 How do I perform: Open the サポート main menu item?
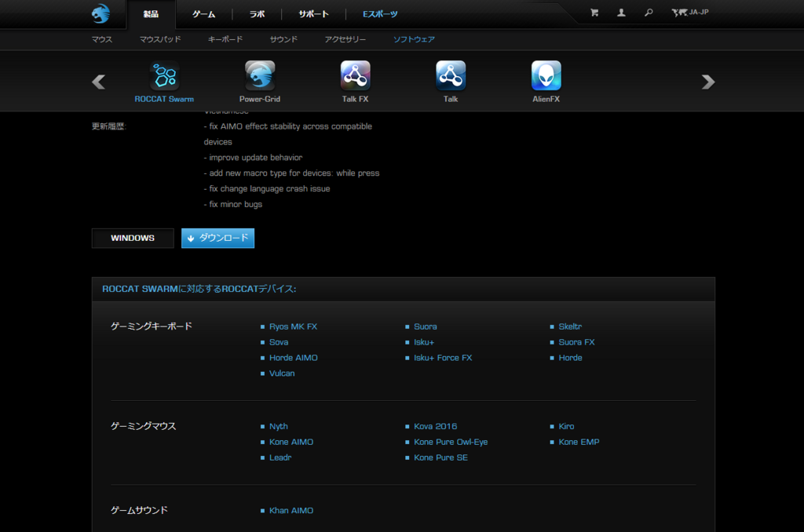[x=314, y=14]
